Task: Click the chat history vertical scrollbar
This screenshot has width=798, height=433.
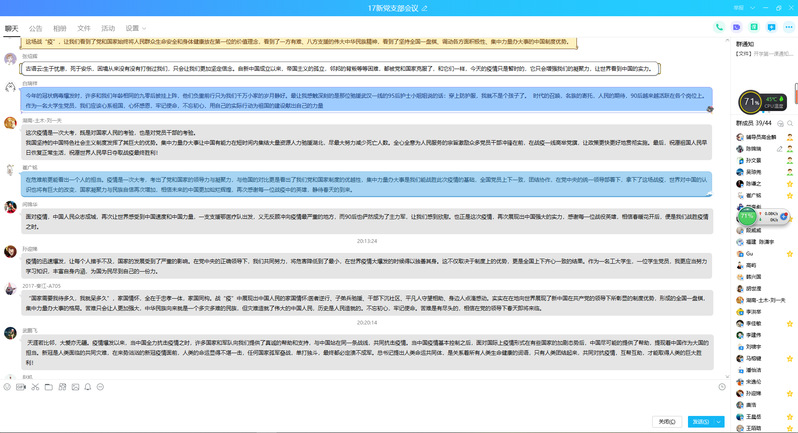Action: pos(727,200)
